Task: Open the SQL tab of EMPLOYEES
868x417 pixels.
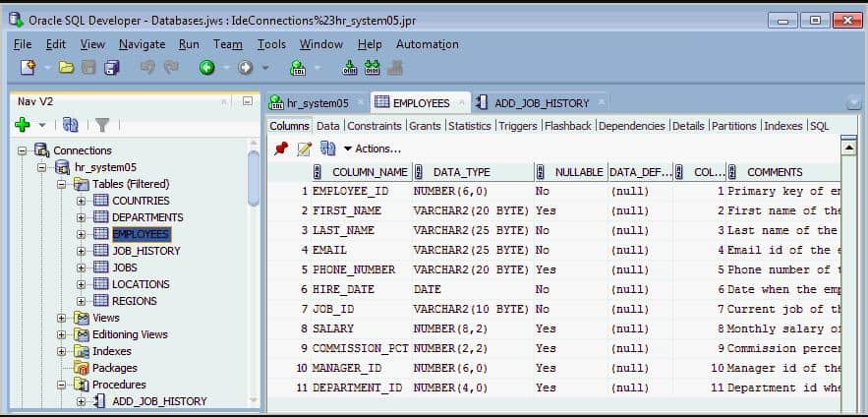Action: coord(819,126)
